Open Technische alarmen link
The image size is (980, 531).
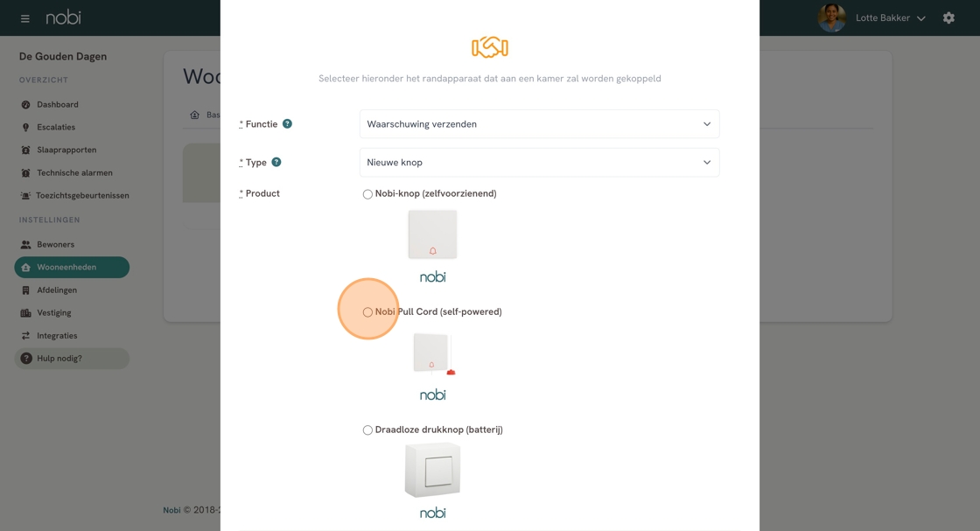74,173
